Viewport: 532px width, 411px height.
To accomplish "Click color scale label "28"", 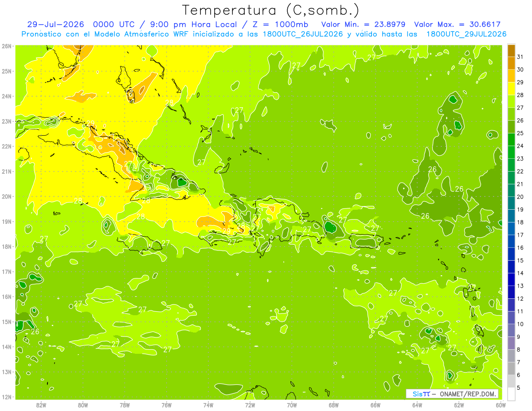I will (x=520, y=95).
